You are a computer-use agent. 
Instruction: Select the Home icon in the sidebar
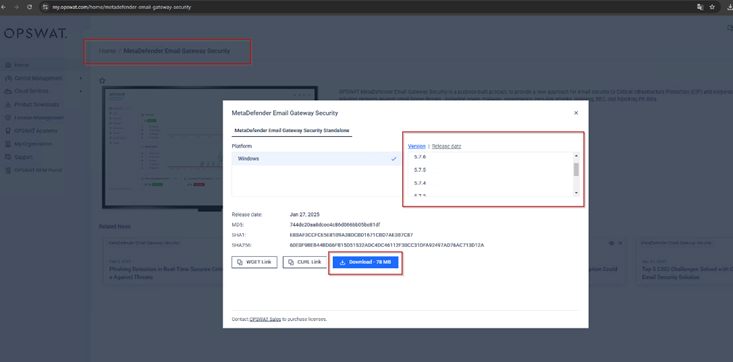pyautogui.click(x=8, y=65)
